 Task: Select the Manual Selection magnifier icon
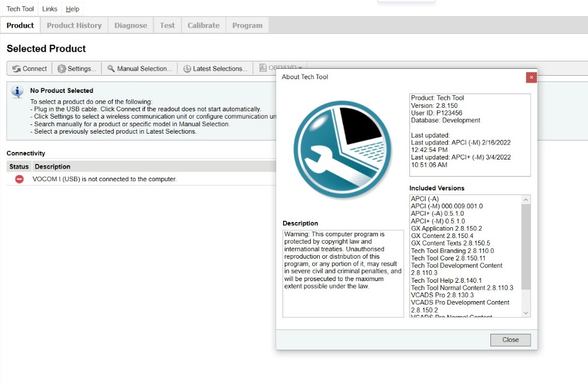click(x=111, y=68)
